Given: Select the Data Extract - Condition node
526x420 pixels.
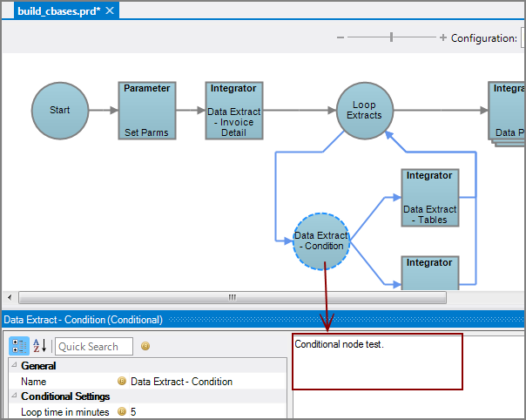Looking at the screenshot, I should (321, 240).
